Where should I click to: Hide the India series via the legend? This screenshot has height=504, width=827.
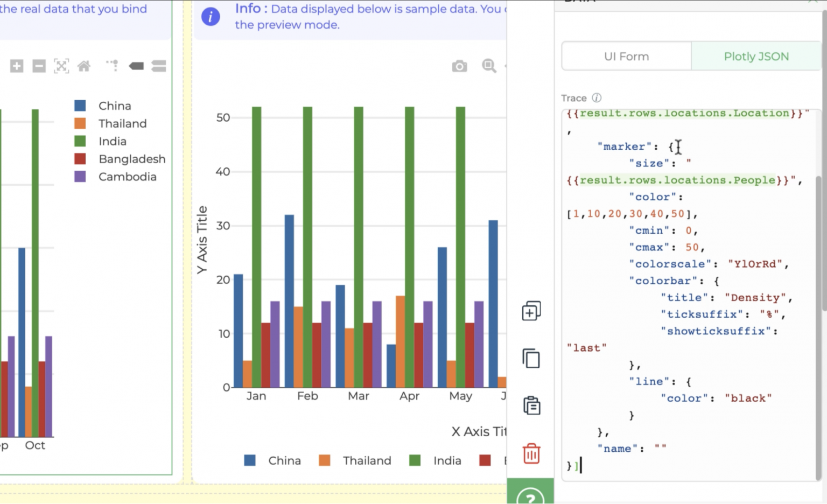tap(111, 141)
